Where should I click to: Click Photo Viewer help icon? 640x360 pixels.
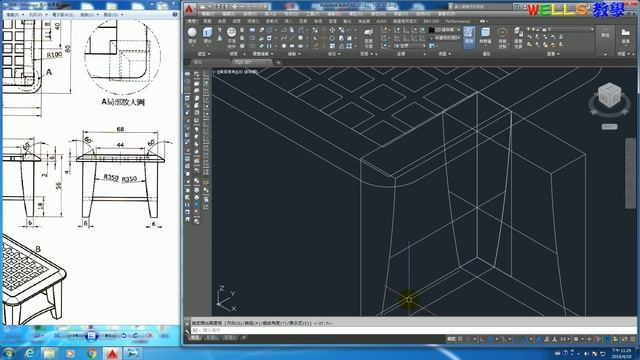click(175, 14)
